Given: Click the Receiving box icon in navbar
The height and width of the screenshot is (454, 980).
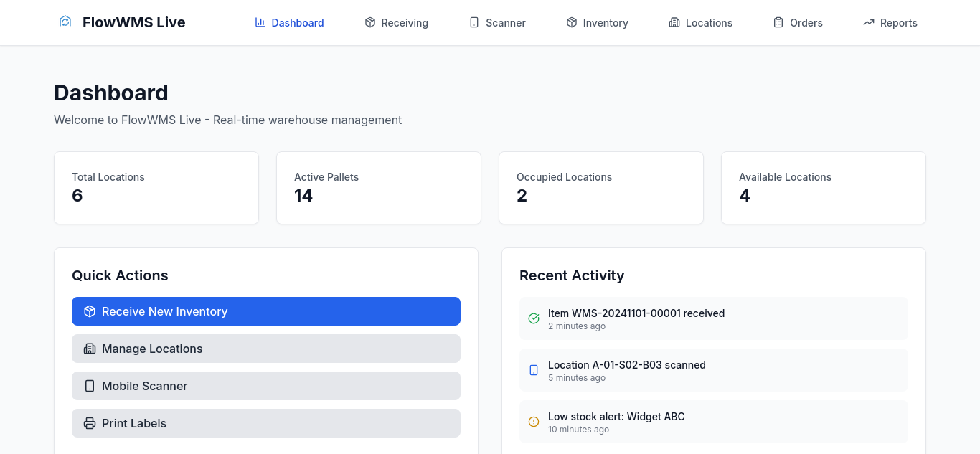Looking at the screenshot, I should [x=370, y=23].
